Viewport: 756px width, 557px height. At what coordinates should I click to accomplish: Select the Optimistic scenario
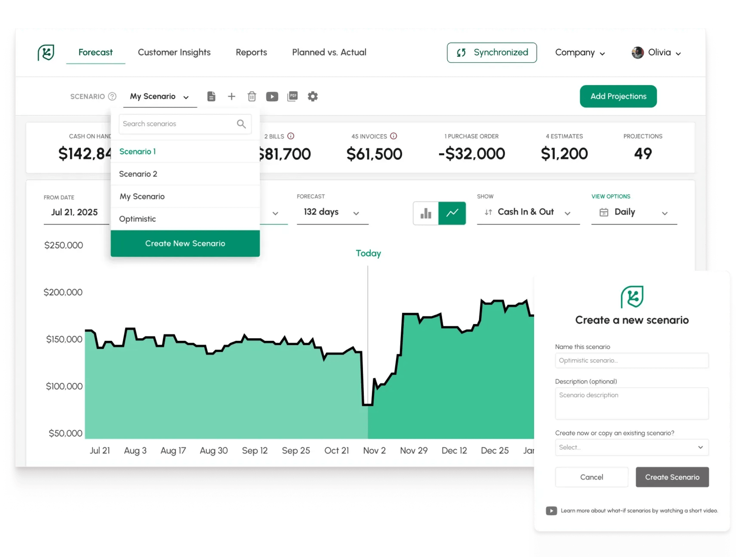click(185, 219)
